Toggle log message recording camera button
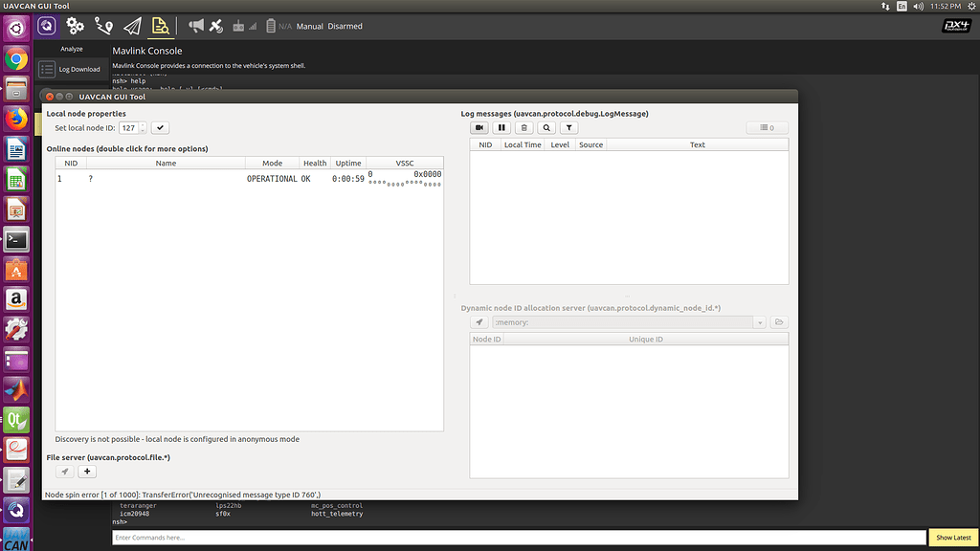980x551 pixels. [x=479, y=128]
